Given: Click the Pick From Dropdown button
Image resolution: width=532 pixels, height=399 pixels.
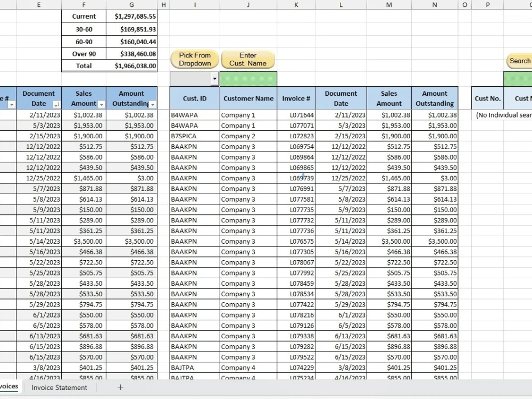Looking at the screenshot, I should (195, 60).
